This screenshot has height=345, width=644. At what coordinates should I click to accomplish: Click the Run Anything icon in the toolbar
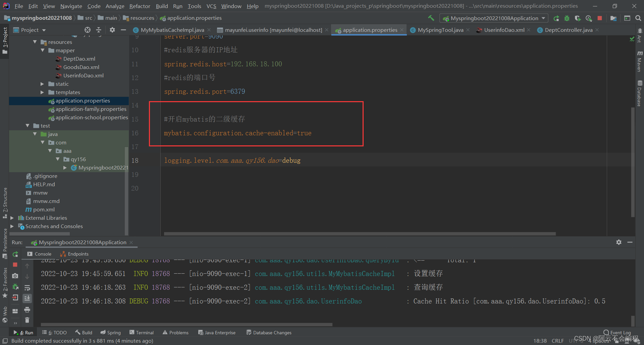(627, 18)
